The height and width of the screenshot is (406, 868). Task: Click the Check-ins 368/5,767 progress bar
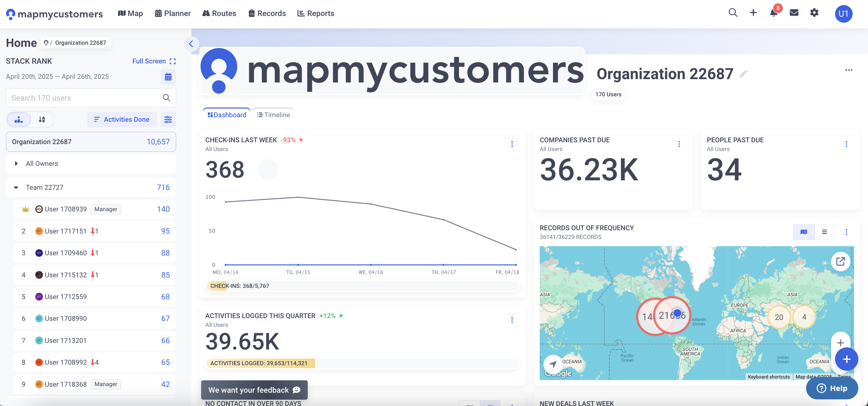click(362, 286)
